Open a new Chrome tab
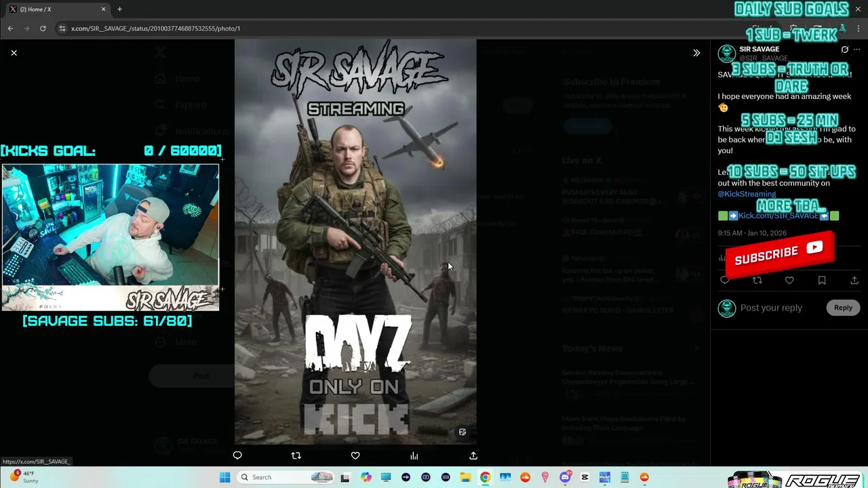Image resolution: width=868 pixels, height=488 pixels. point(119,9)
